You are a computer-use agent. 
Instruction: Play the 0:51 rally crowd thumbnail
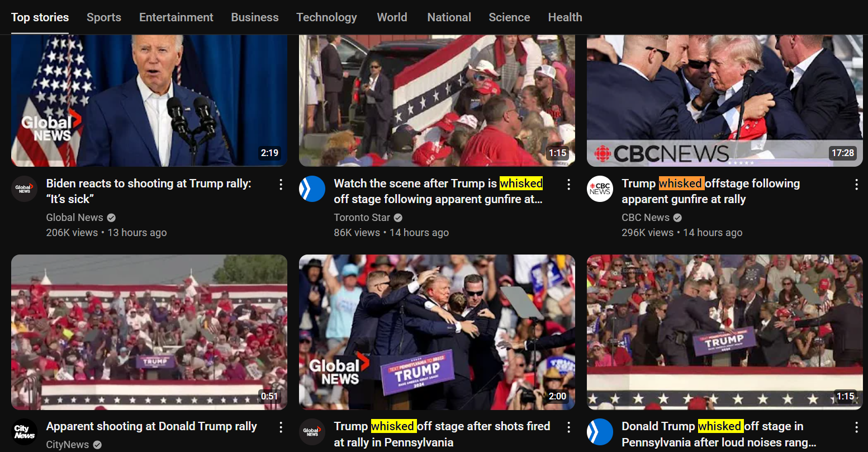click(x=149, y=332)
